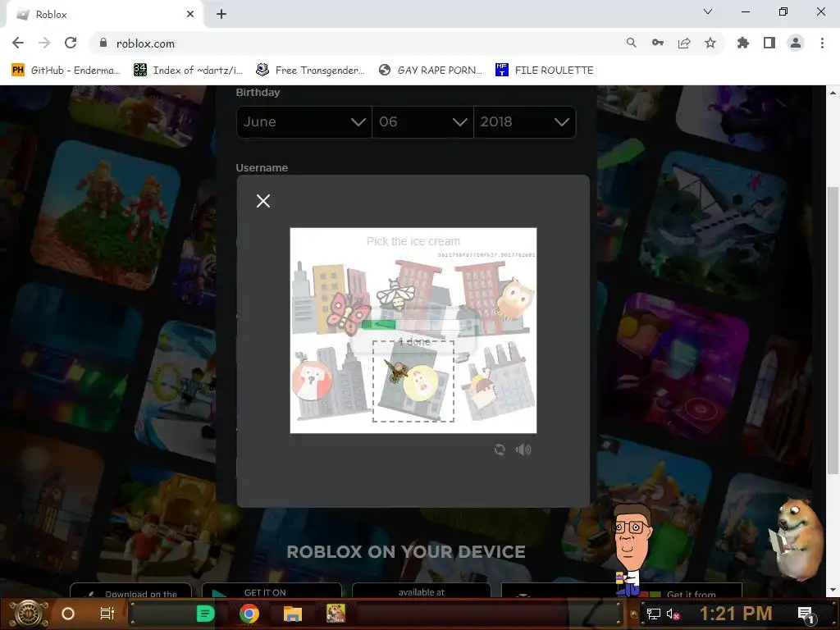Open the tab search chevron
The image size is (840, 630).
708,11
